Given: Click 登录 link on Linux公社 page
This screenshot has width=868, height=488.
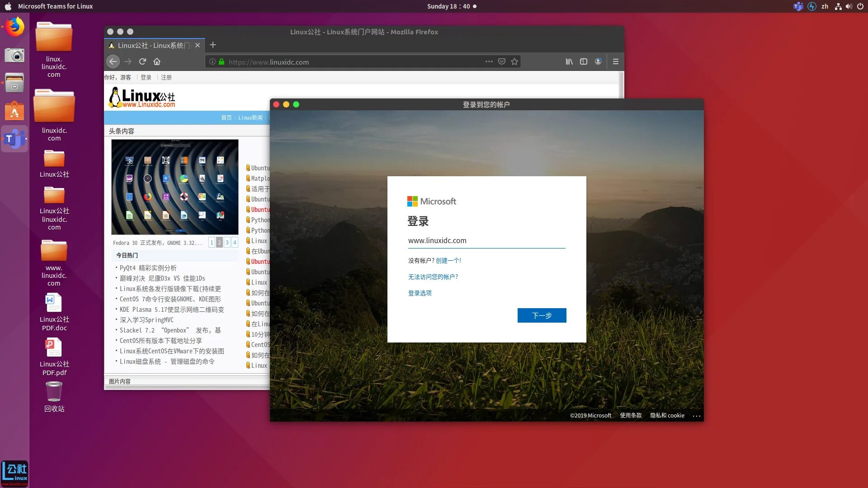Looking at the screenshot, I should coord(146,77).
